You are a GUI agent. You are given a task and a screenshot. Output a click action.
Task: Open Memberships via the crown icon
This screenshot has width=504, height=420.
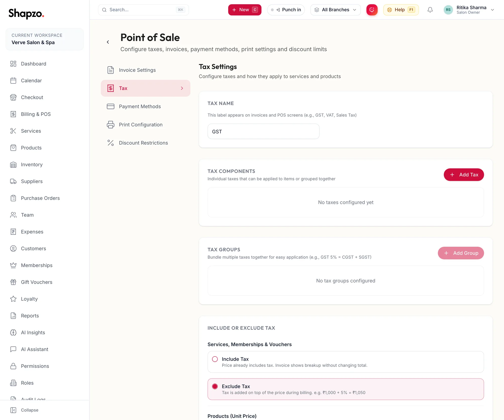tap(13, 265)
